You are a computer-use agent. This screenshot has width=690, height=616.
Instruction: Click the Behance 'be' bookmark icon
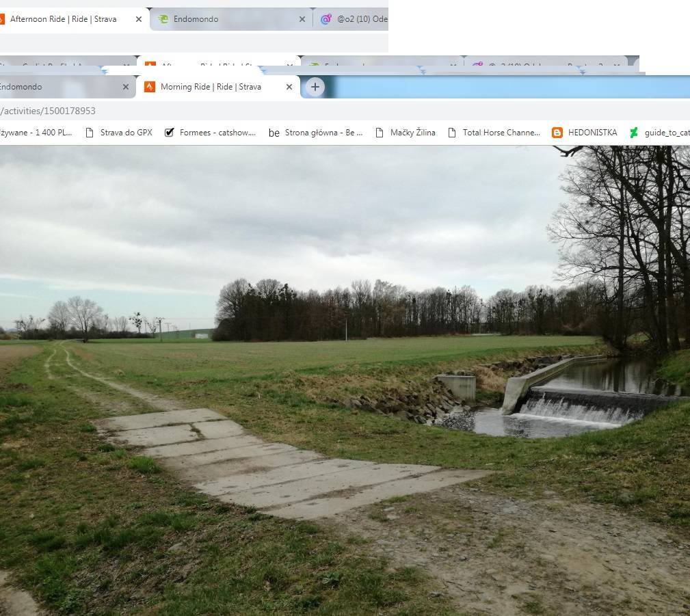(x=274, y=133)
